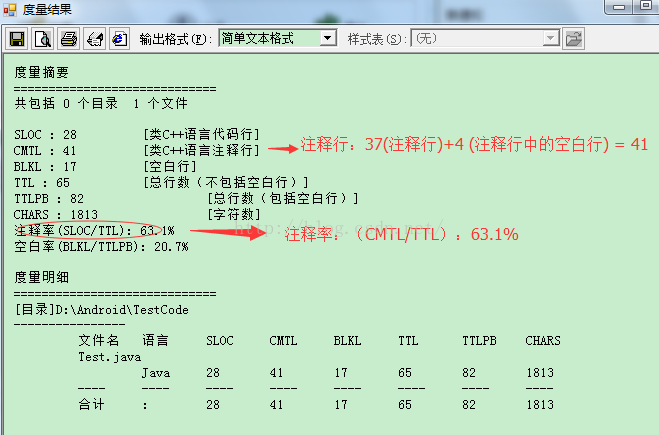
Task: Click the 输出格式(F) label
Action: 176,39
